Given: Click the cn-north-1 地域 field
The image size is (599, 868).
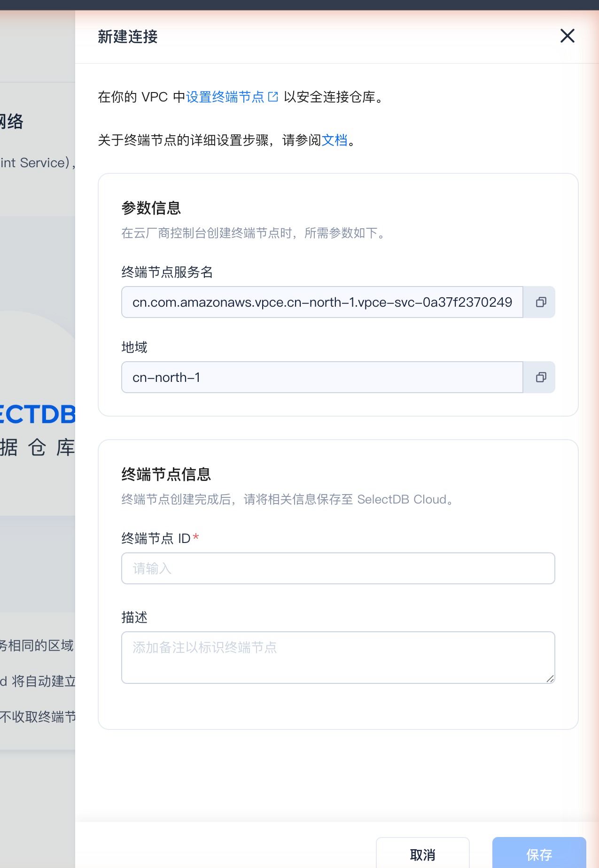Looking at the screenshot, I should (322, 377).
